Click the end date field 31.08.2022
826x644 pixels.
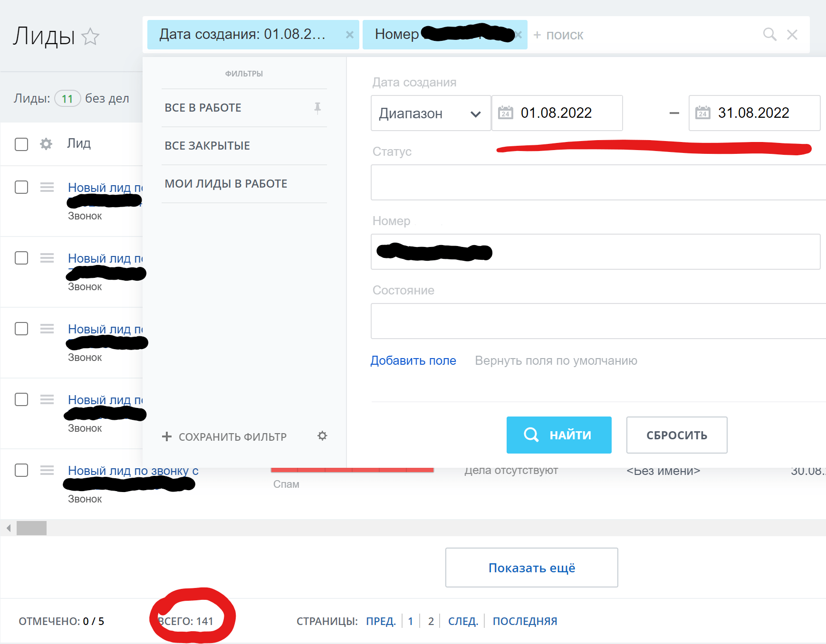[x=754, y=113]
